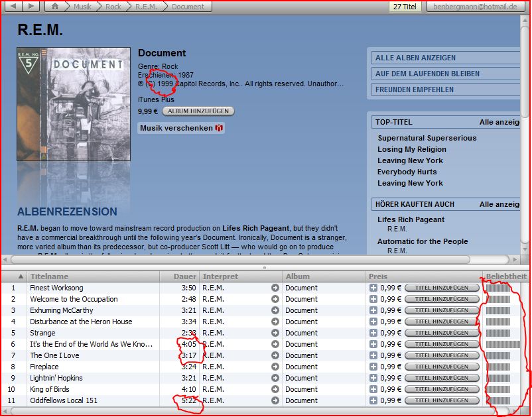
Task: Click the Document album cover artwork
Action: [74, 104]
